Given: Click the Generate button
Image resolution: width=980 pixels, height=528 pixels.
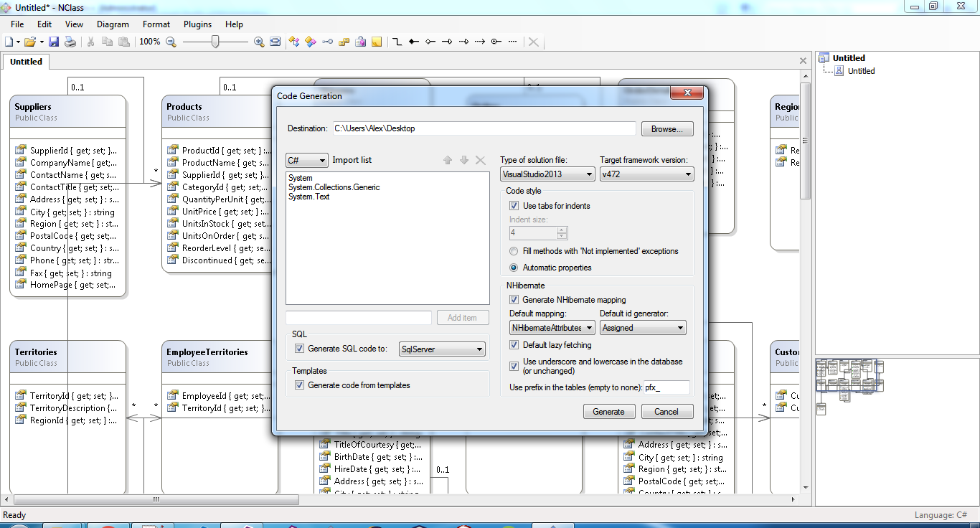Looking at the screenshot, I should (x=608, y=412).
